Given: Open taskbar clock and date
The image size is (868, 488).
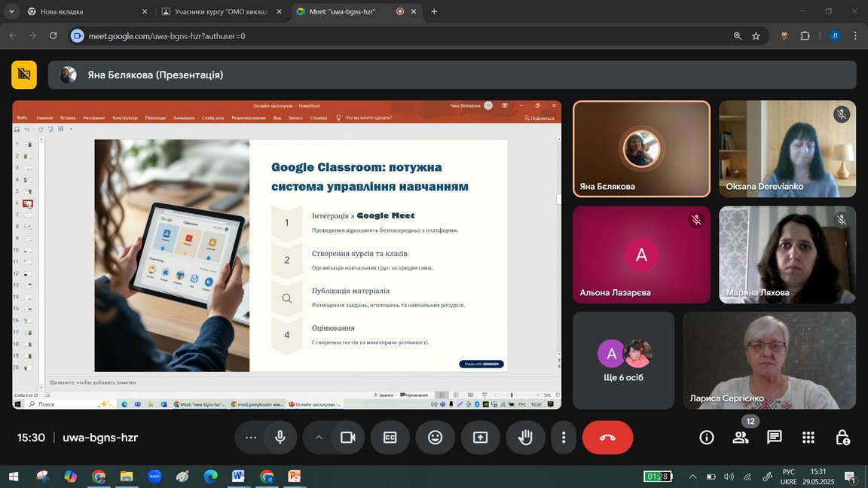Looking at the screenshot, I should [x=818, y=477].
